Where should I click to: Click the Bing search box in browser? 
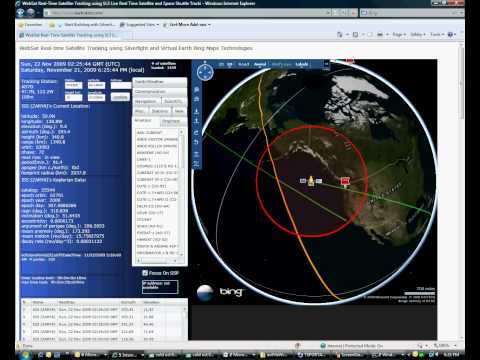click(409, 13)
